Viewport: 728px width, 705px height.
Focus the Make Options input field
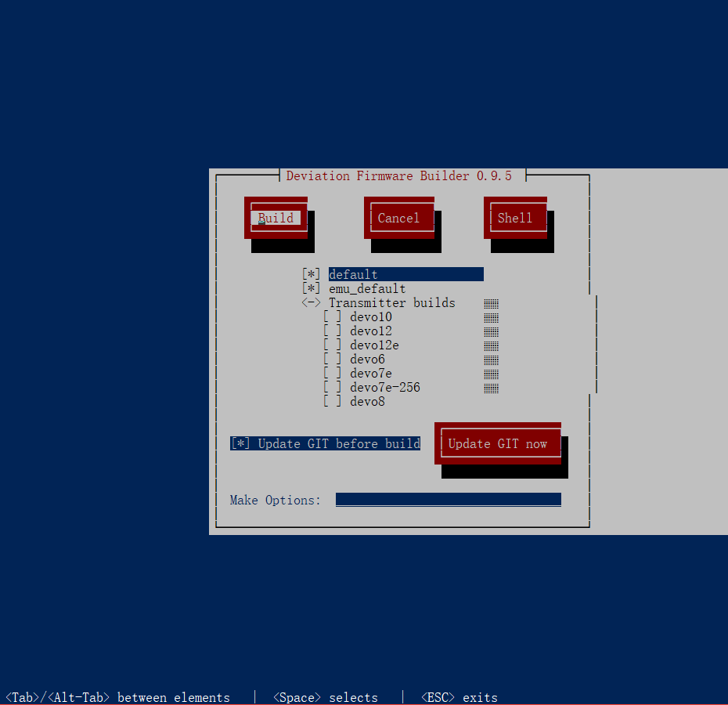[449, 500]
